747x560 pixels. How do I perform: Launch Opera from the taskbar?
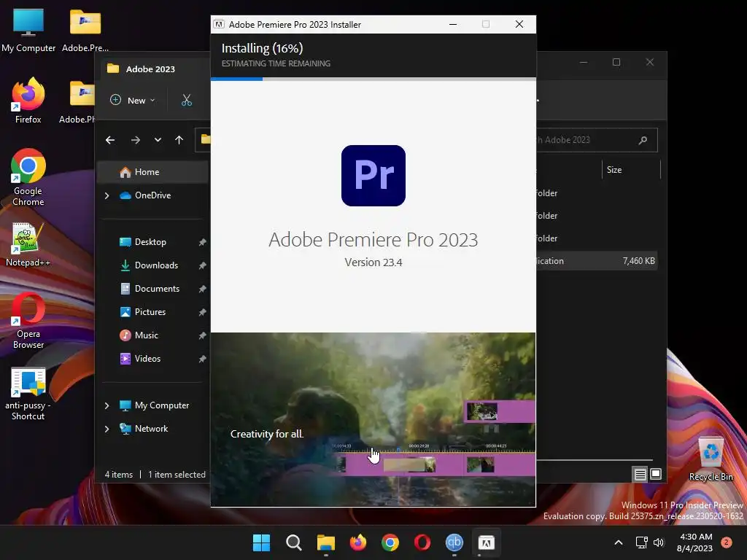pyautogui.click(x=422, y=542)
